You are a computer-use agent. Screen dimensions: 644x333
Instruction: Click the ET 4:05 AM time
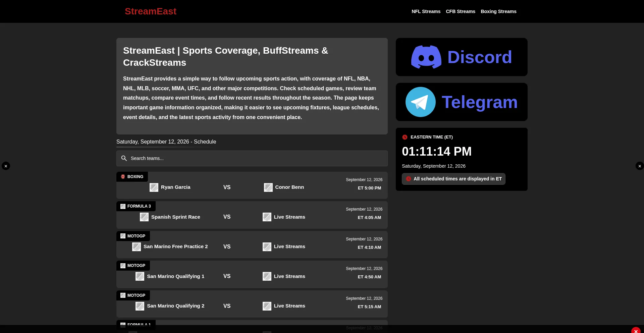point(369,218)
